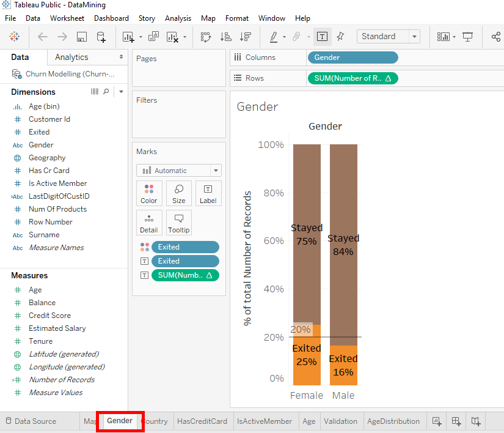
Task: Open the Size shelf on the Marks card
Action: tap(178, 193)
